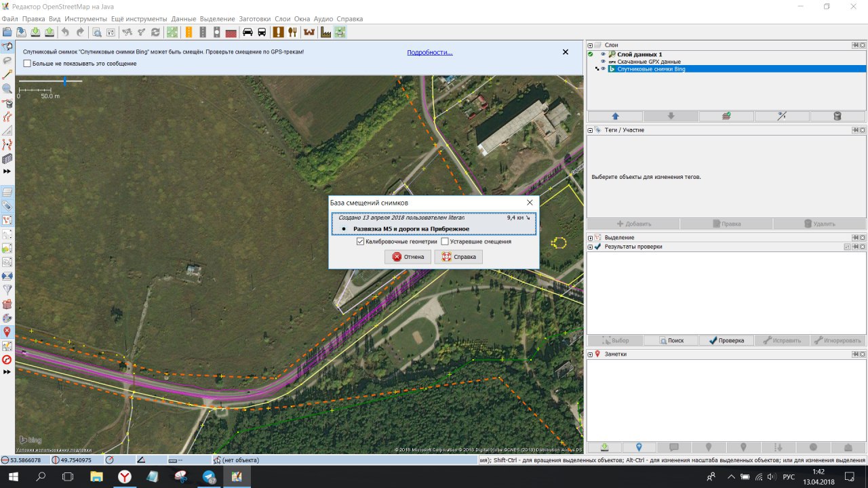Click the Save file toolbar icon
This screenshot has width=868, height=488.
pos(21,32)
